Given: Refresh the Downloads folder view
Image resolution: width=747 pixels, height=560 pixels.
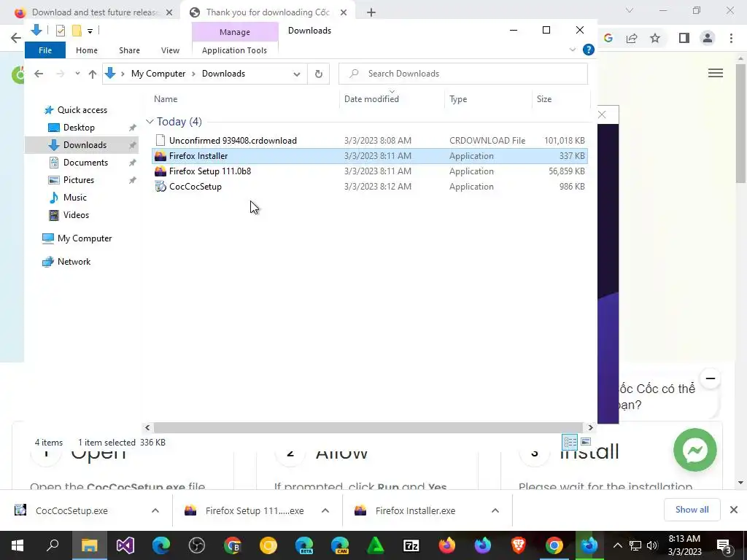Looking at the screenshot, I should pyautogui.click(x=319, y=74).
